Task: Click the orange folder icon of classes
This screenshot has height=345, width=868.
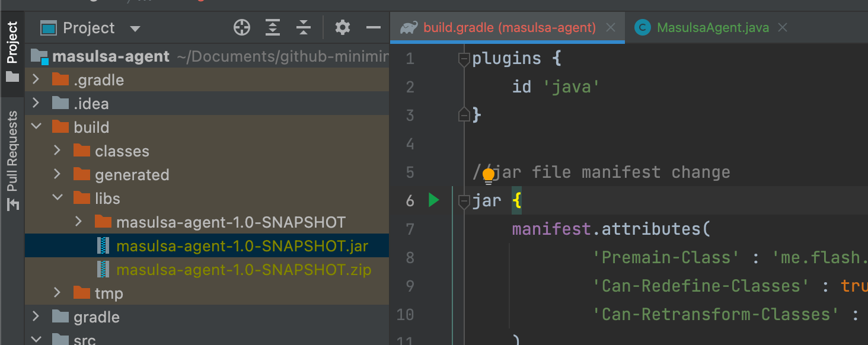Action: click(x=82, y=151)
